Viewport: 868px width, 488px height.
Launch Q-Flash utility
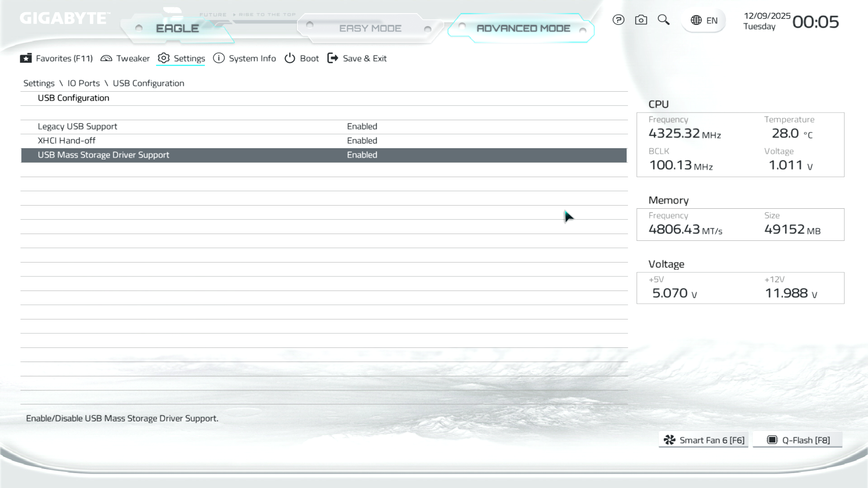[797, 440]
